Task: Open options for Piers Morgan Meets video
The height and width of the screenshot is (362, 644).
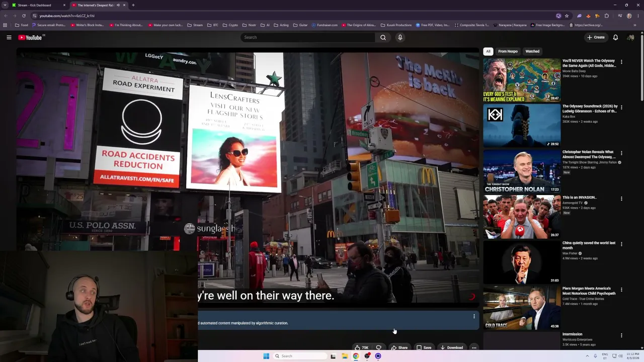Action: pyautogui.click(x=621, y=290)
